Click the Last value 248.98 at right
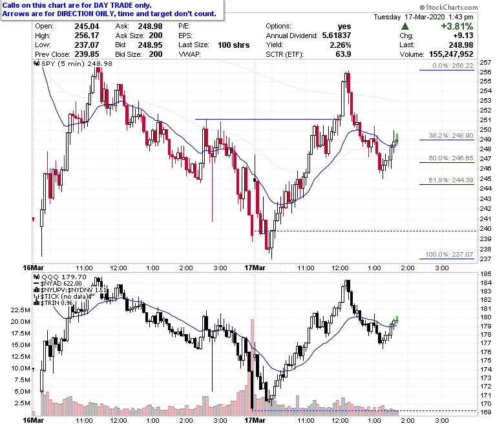The image size is (504, 426). (x=461, y=45)
